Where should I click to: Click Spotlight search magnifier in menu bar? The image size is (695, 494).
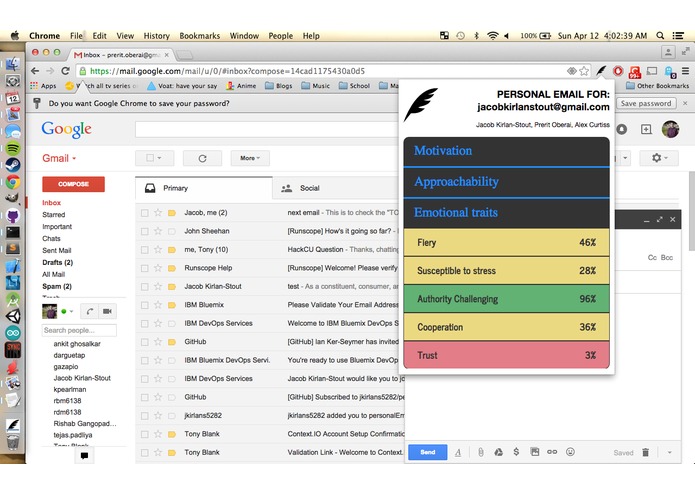660,35
